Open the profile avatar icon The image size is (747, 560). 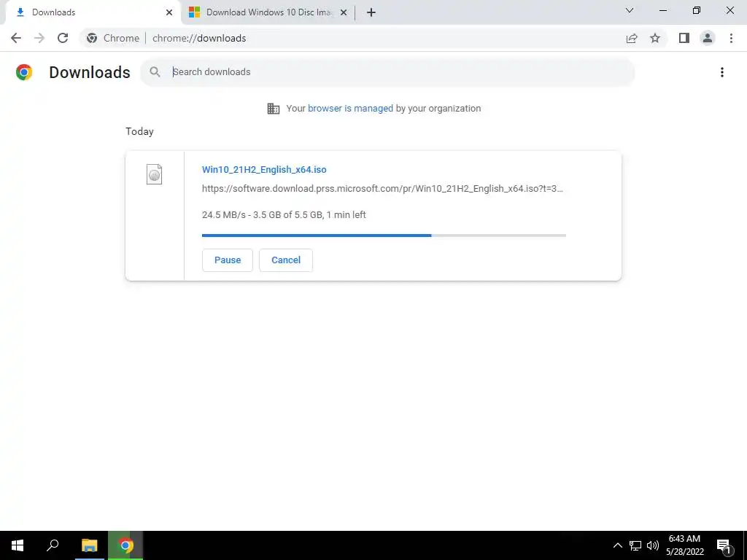tap(708, 38)
